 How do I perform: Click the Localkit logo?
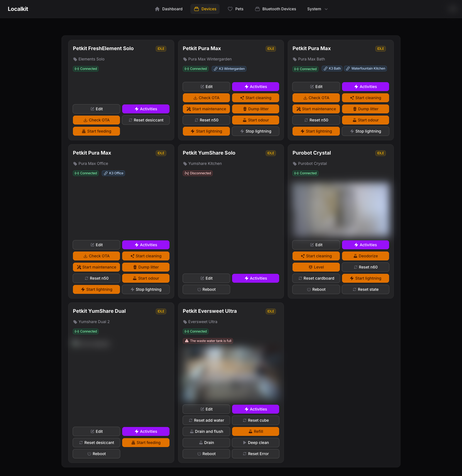tap(18, 9)
